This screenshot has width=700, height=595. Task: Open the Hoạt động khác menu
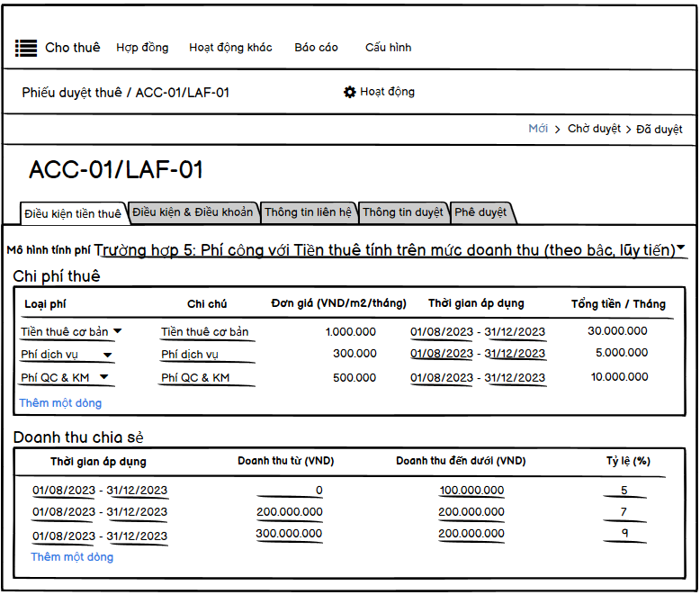(230, 48)
